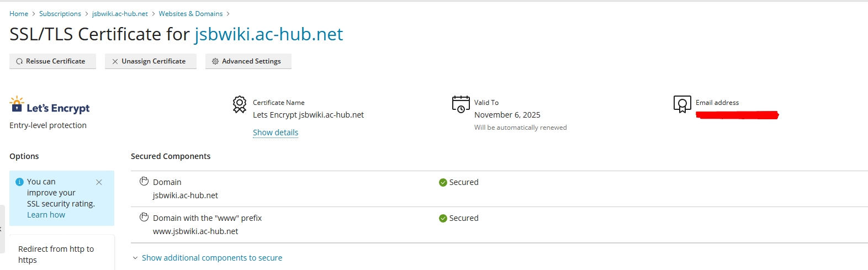Screen dimensions: 868x270
Task: Open the Learn how link
Action: [46, 215]
